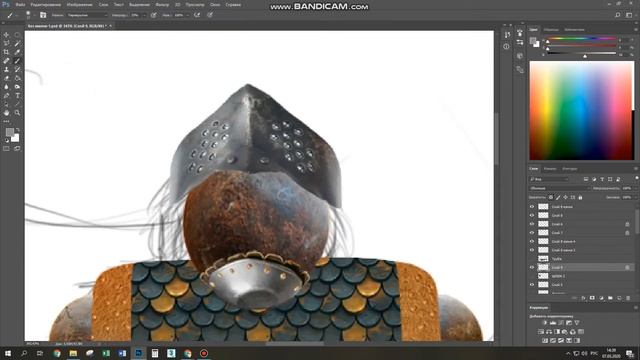The height and width of the screenshot is (360, 640).
Task: Open the brush opacity slider arrow
Action: 144,15
